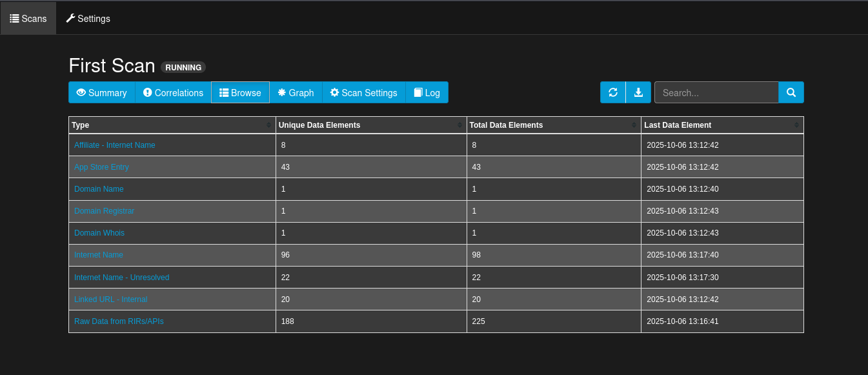Open App Store Entry link
Viewport: 868px width, 375px height.
101,167
